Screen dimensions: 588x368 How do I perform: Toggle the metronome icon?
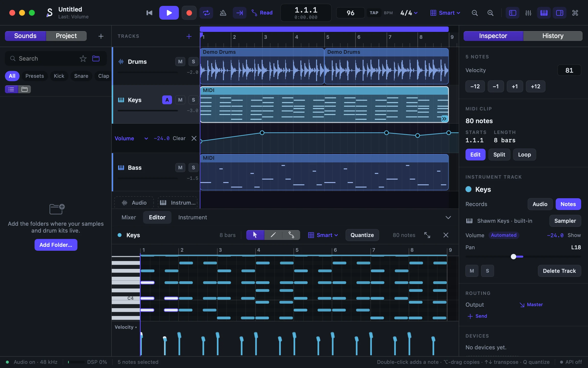(x=223, y=13)
